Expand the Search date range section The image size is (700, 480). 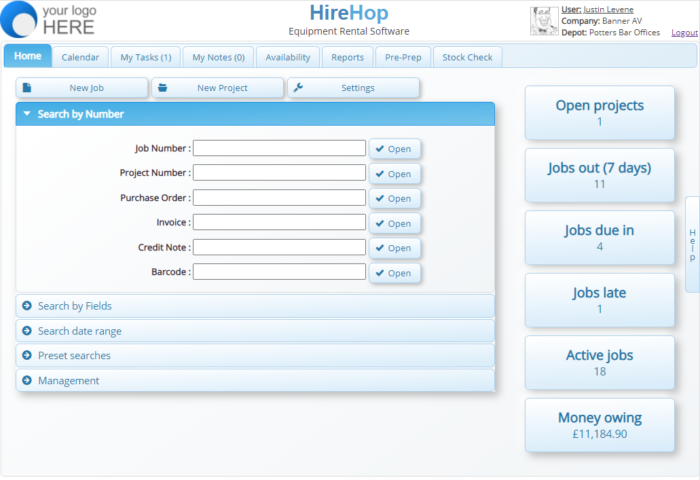255,331
